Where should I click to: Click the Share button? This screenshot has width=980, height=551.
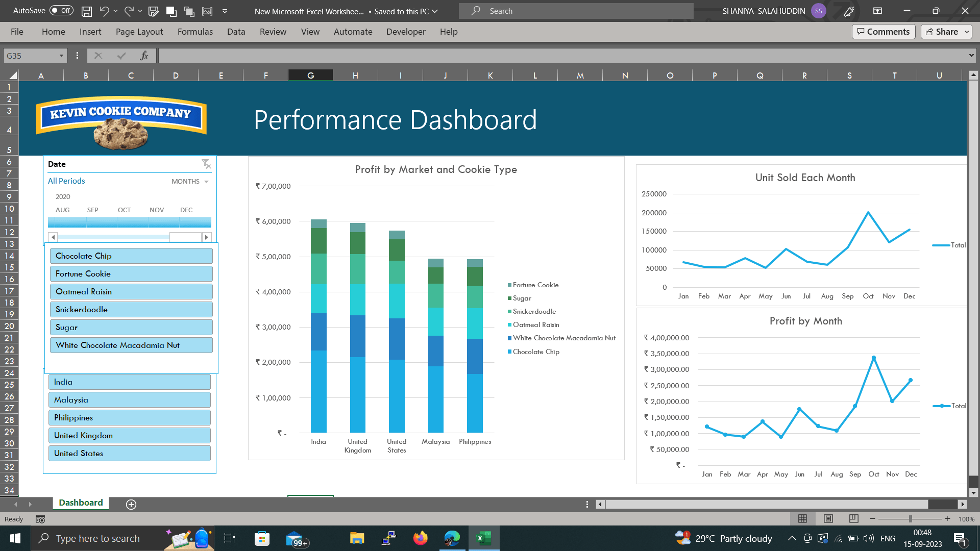click(x=942, y=32)
